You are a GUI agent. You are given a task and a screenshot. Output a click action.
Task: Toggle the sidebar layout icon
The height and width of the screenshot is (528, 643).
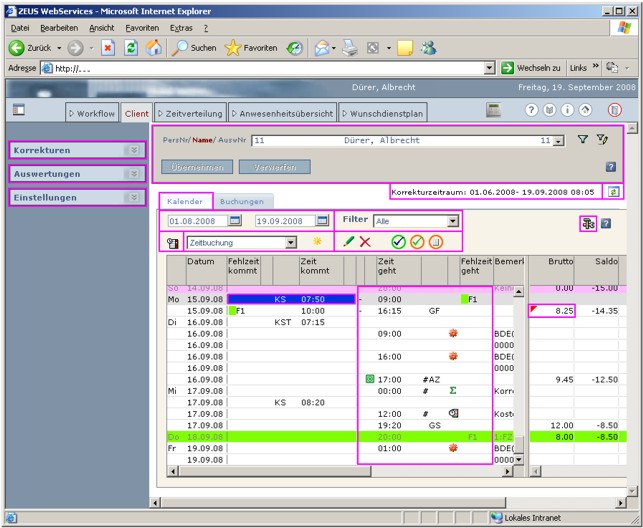pos(18,109)
